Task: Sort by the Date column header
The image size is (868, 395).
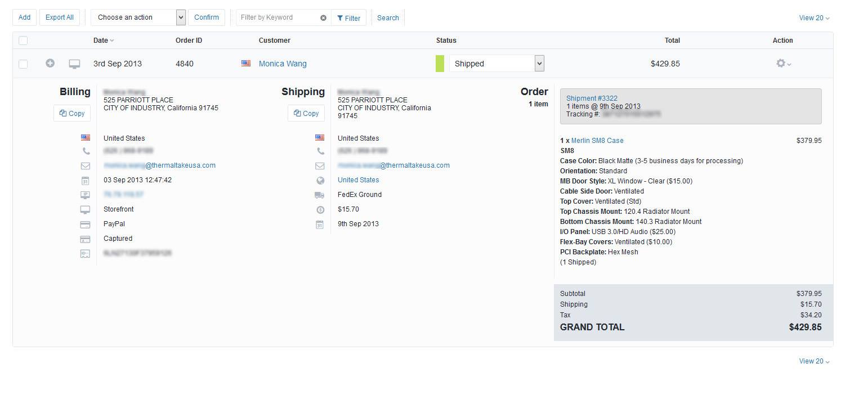Action: point(104,41)
